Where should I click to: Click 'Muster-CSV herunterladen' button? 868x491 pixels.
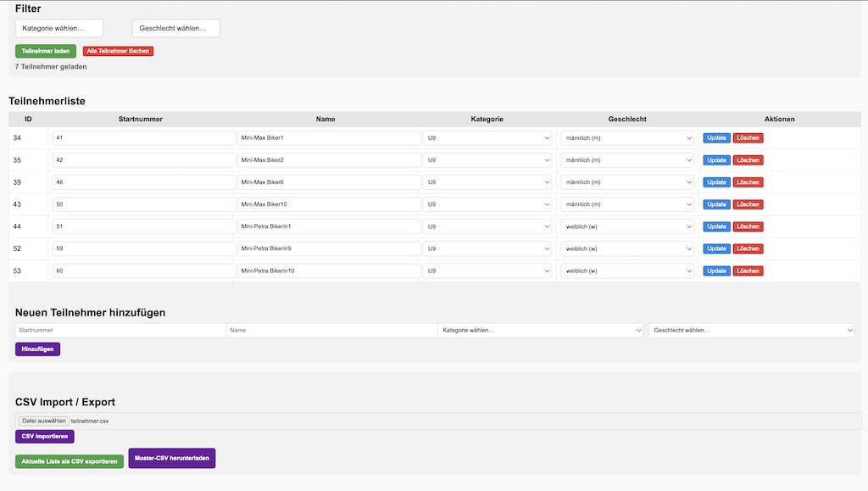pyautogui.click(x=172, y=458)
